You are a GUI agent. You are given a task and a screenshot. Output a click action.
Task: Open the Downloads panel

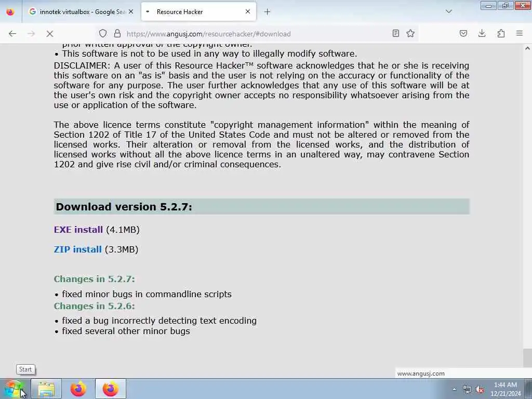(x=482, y=33)
